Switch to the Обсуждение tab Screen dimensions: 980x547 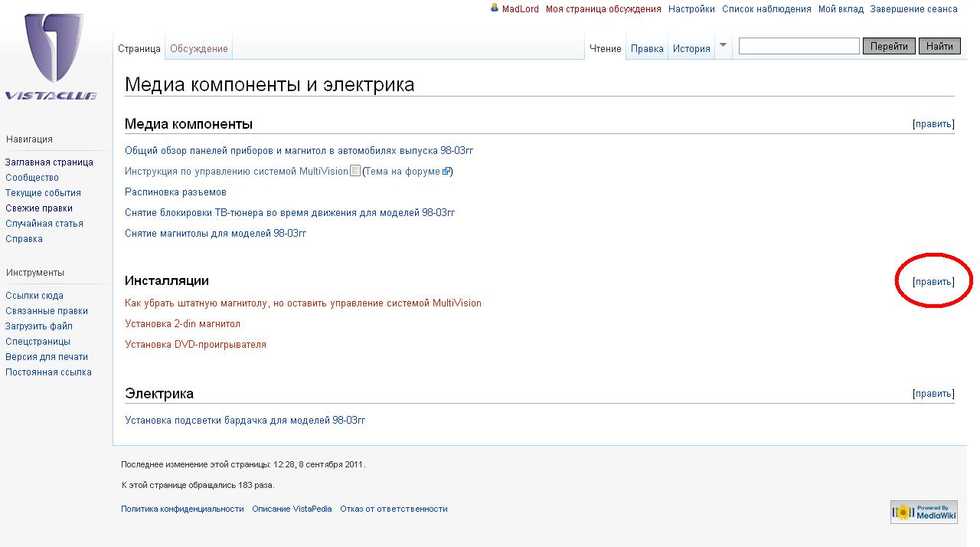[x=199, y=49]
